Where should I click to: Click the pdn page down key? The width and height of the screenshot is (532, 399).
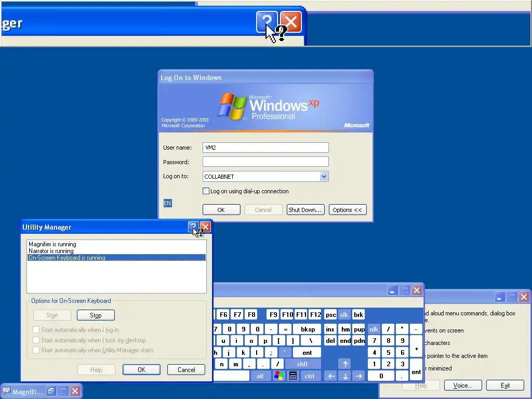[x=359, y=341]
